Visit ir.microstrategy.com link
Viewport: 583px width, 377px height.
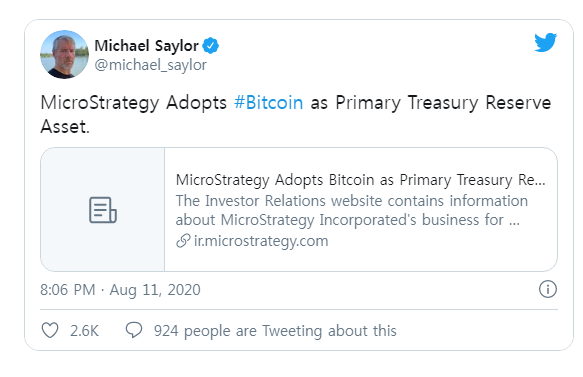pyautogui.click(x=261, y=241)
